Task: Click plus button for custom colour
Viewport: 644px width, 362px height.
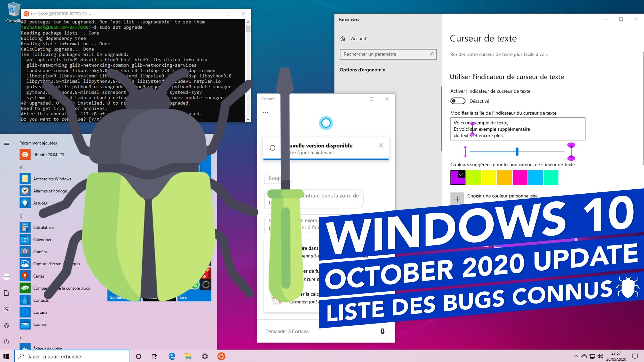Action: click(457, 199)
